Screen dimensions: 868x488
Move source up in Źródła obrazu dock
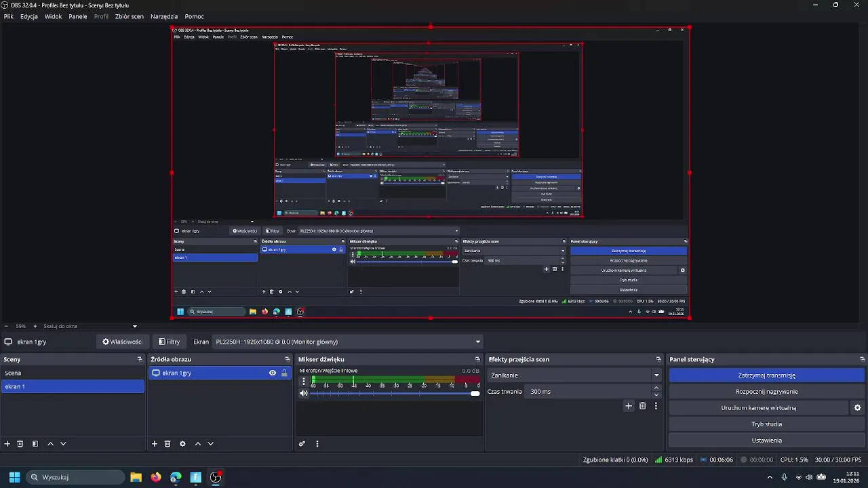coord(197,444)
